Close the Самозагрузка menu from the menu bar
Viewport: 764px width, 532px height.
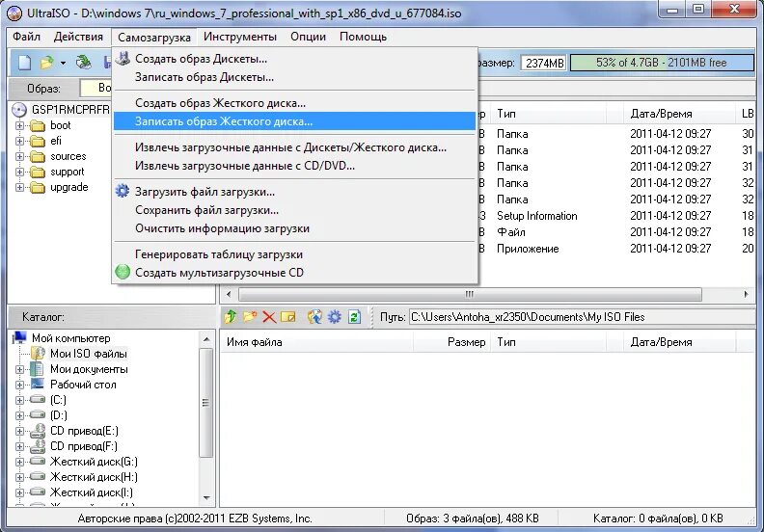(x=154, y=37)
